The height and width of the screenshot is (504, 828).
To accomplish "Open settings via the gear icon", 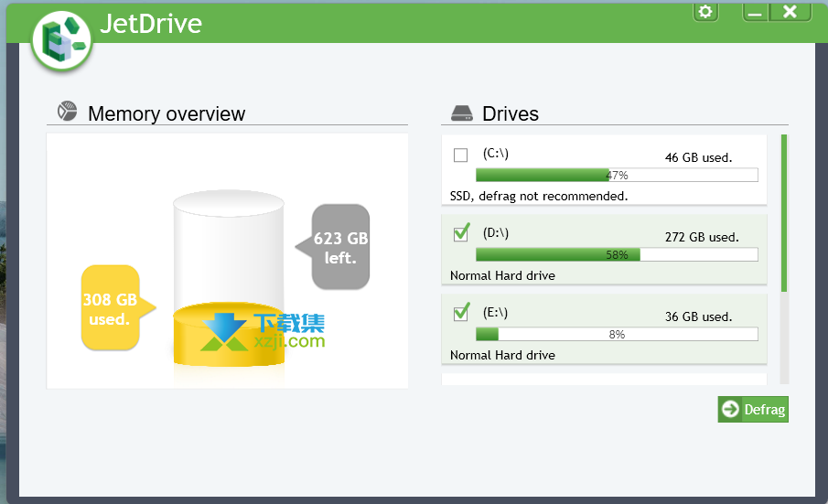I will click(705, 11).
